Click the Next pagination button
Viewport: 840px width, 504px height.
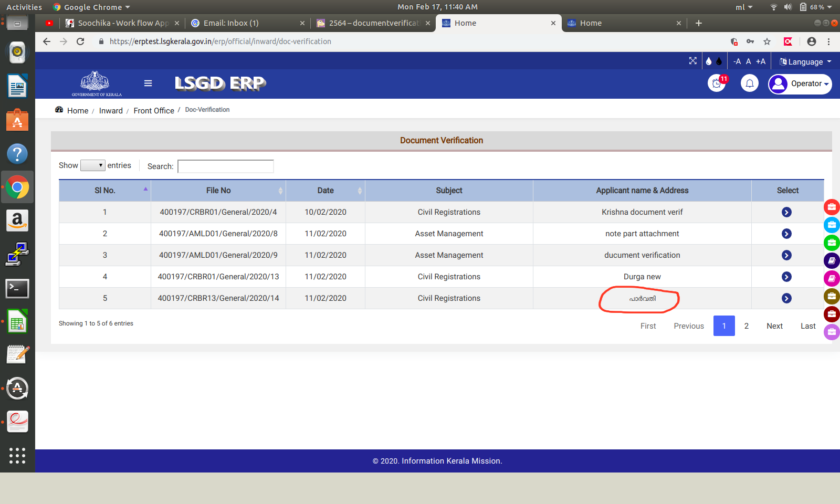[x=774, y=326]
